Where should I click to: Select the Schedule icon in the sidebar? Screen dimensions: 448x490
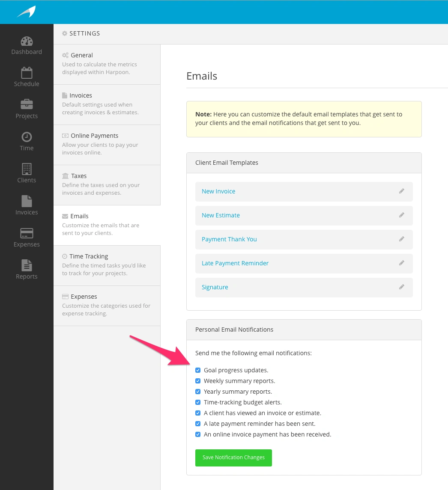(x=27, y=77)
